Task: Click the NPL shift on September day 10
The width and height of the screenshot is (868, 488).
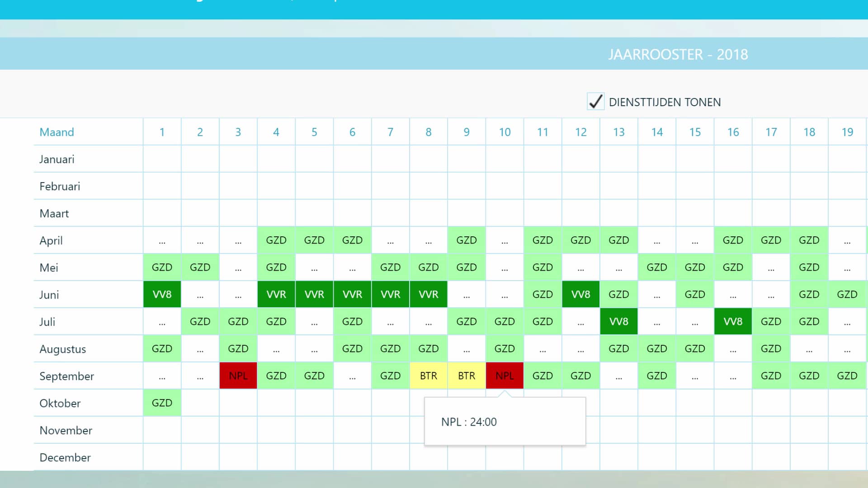Action: pos(505,375)
